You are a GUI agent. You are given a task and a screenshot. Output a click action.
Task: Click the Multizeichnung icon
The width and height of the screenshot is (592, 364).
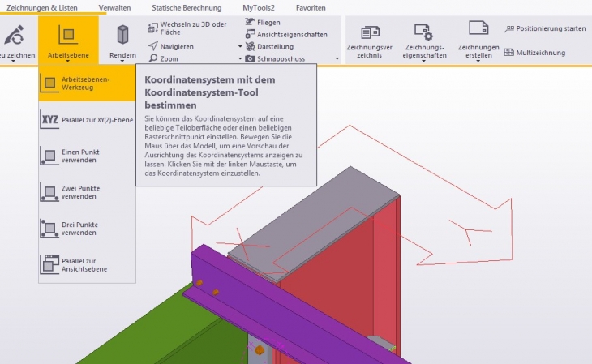pyautogui.click(x=509, y=53)
